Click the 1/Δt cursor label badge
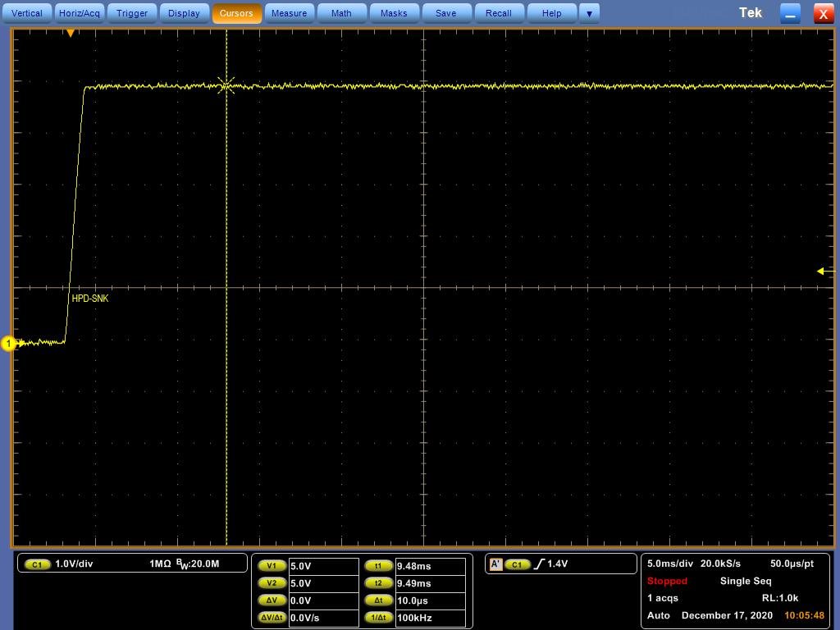Viewport: 840px width, 630px height. 378,618
